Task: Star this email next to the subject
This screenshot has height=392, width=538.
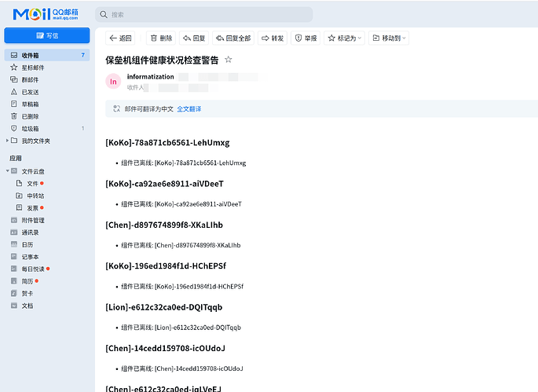Action: (x=229, y=60)
